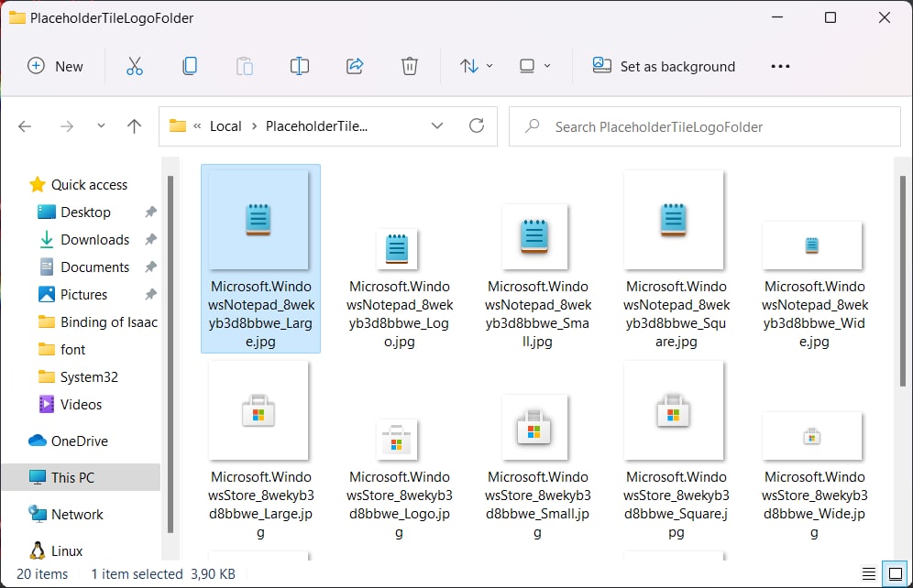Click Set as background button
The height and width of the screenshot is (588, 913).
point(664,66)
